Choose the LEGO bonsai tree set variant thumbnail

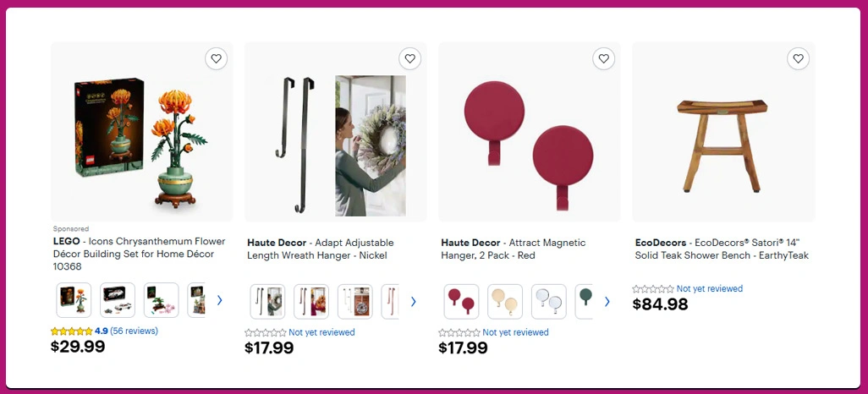click(161, 300)
